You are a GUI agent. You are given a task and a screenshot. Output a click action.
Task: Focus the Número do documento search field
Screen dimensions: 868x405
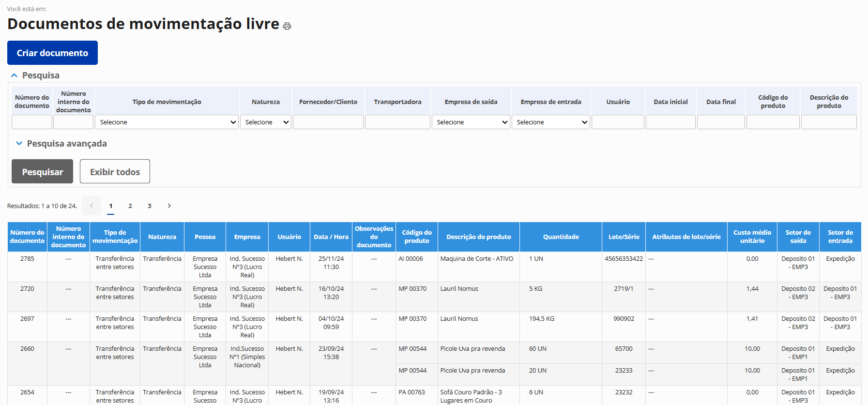[x=32, y=122]
